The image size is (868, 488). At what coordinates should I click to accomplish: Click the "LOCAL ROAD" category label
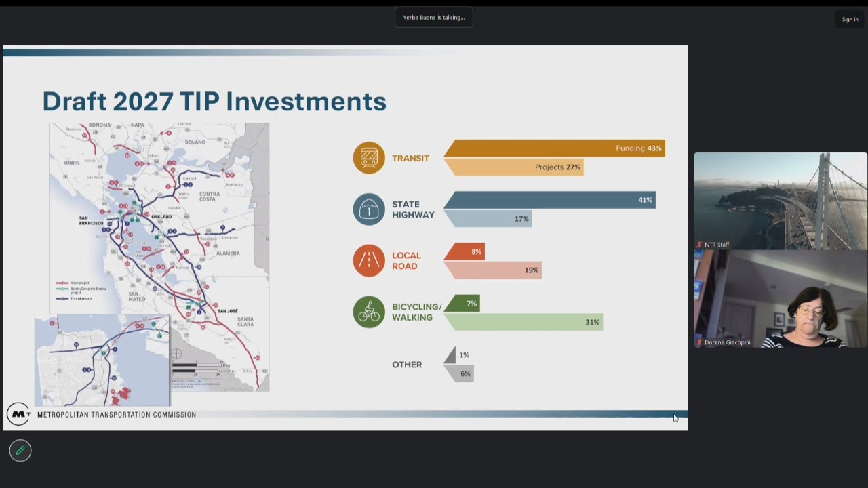(406, 261)
